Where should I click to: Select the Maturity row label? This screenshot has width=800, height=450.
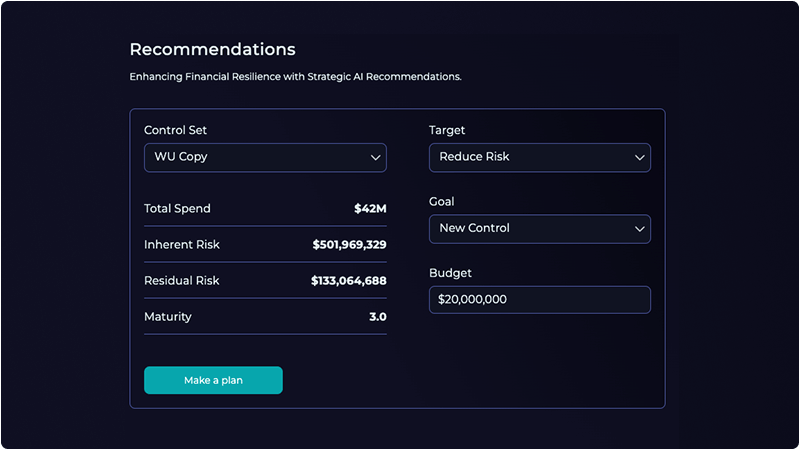coord(167,317)
